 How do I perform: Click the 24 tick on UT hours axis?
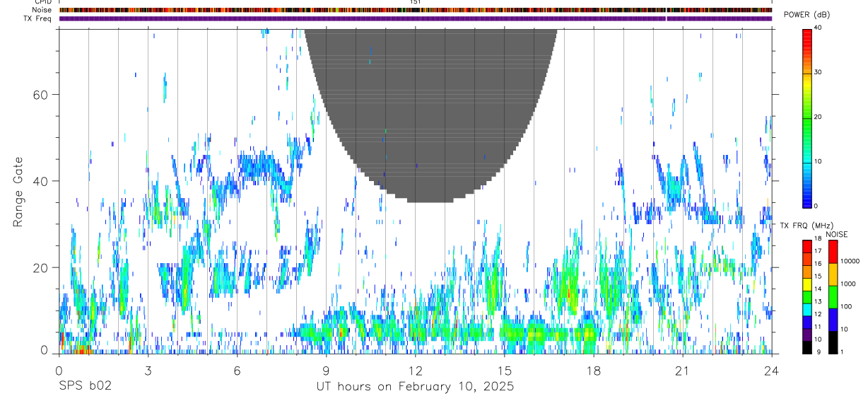point(771,370)
